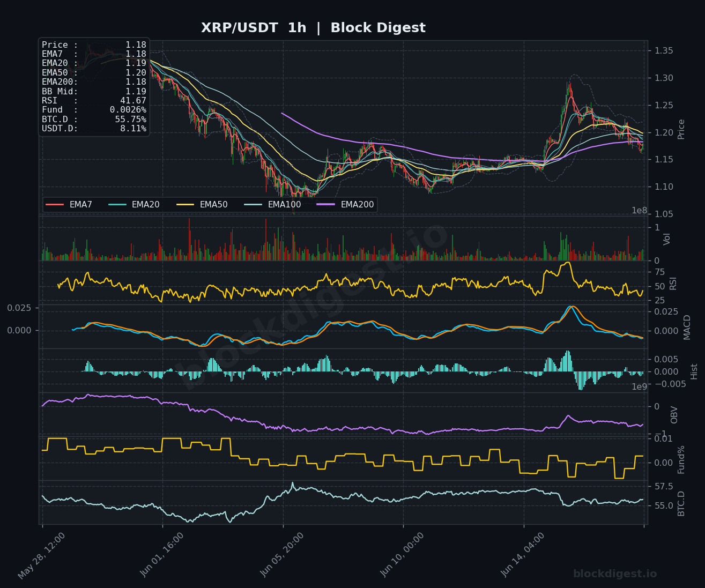Click the Jun 05, 20:00 time label

[283, 555]
